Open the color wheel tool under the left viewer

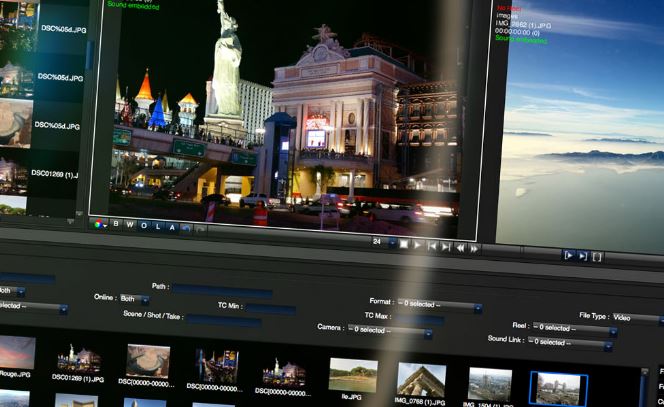tap(100, 224)
